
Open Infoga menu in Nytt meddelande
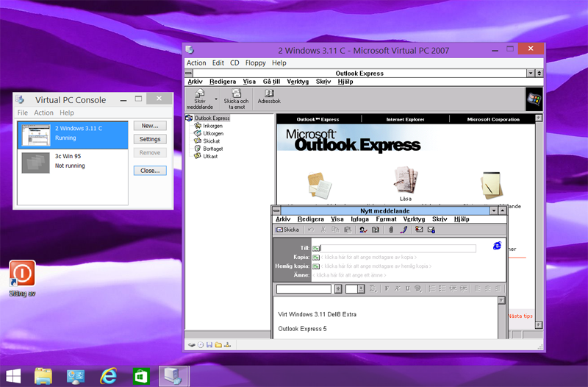point(360,219)
